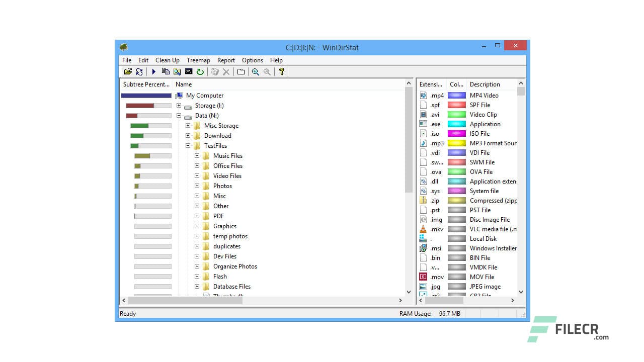Image resolution: width=644 pixels, height=362 pixels.
Task: Click the cyan color swatch for .exe Application
Action: (456, 124)
